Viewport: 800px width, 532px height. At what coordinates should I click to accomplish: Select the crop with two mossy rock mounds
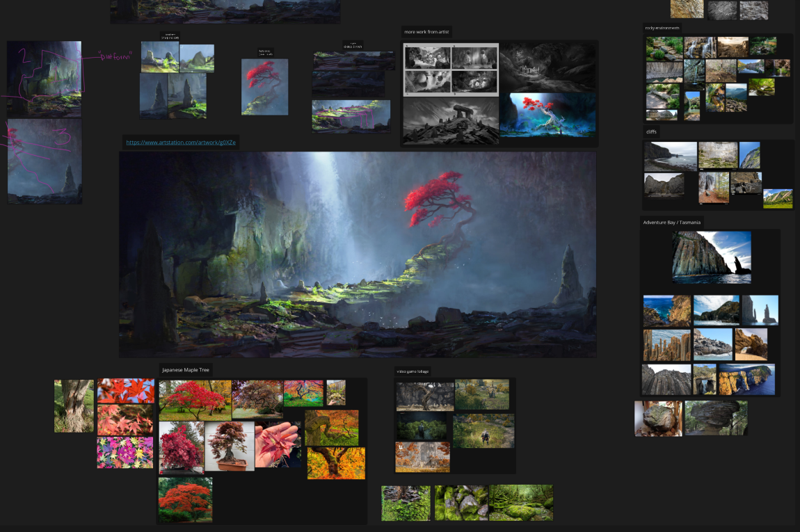point(160,57)
